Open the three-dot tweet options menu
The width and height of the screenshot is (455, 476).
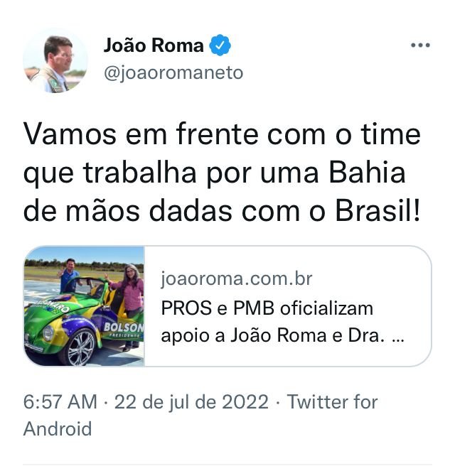(x=420, y=45)
